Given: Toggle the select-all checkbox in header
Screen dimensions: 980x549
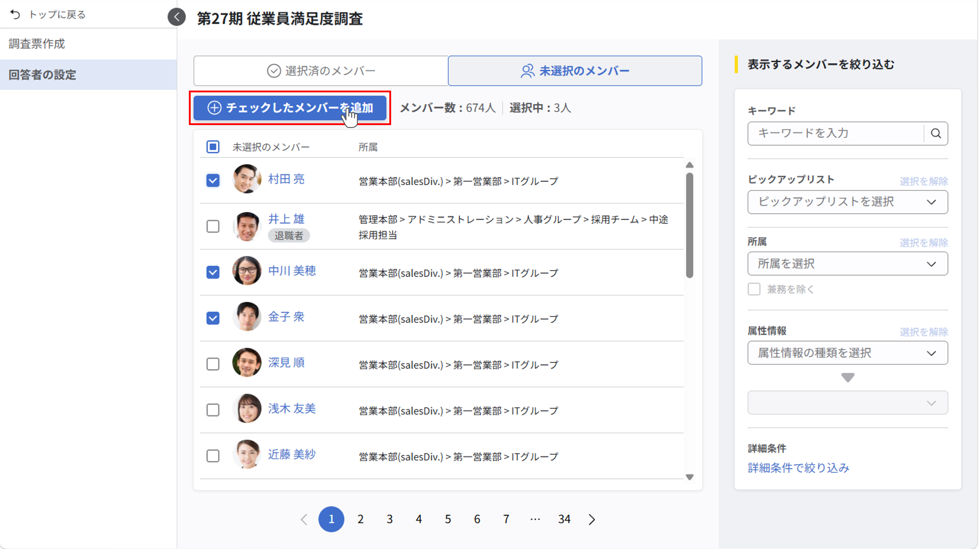Looking at the screenshot, I should 213,147.
